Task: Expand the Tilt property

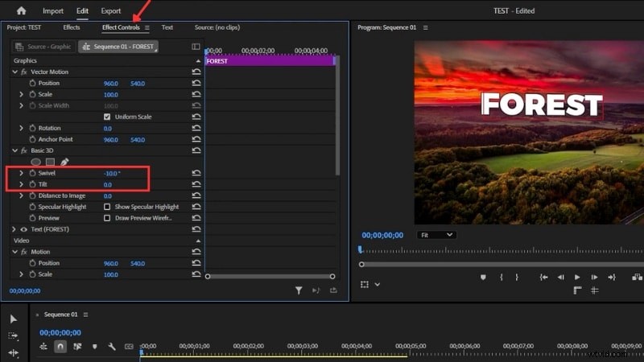Action: [x=22, y=184]
